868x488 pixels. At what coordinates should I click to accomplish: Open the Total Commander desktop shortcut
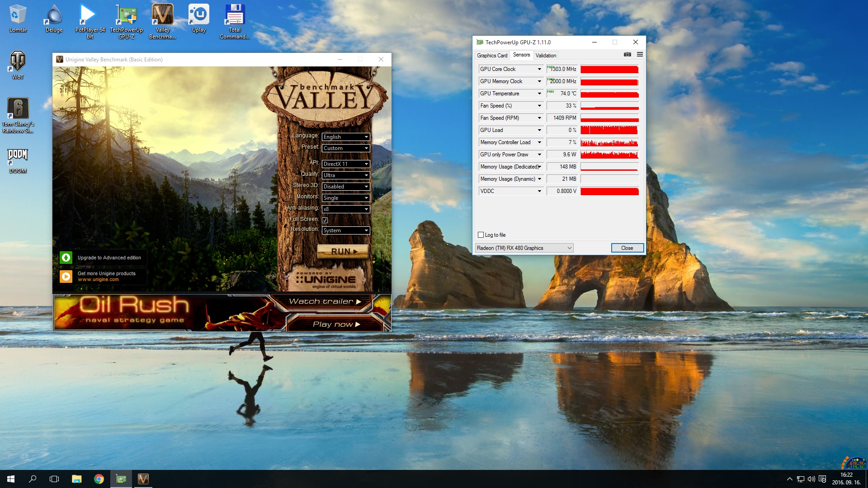tap(235, 21)
